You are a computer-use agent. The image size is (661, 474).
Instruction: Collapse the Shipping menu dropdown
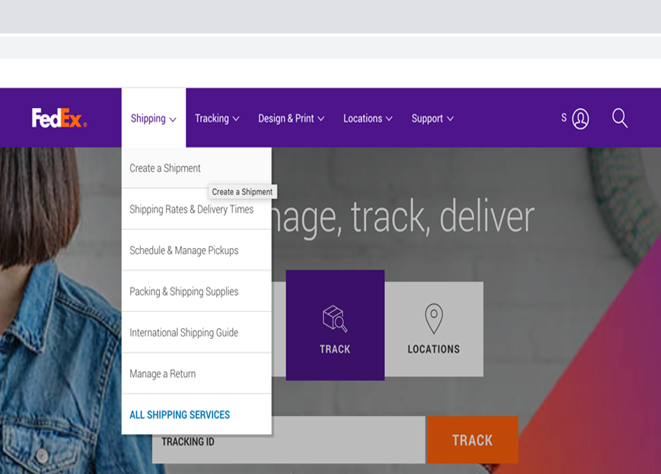coord(153,118)
